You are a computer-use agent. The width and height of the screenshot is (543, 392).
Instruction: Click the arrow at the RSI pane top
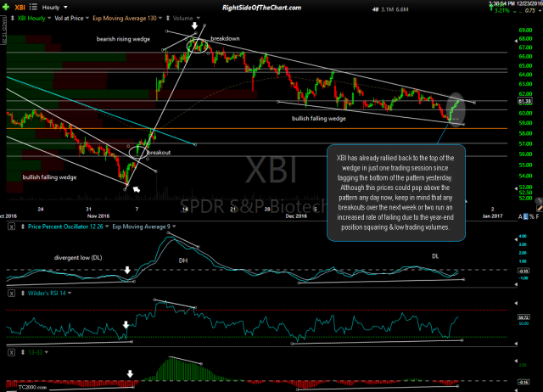pyautogui.click(x=516, y=303)
